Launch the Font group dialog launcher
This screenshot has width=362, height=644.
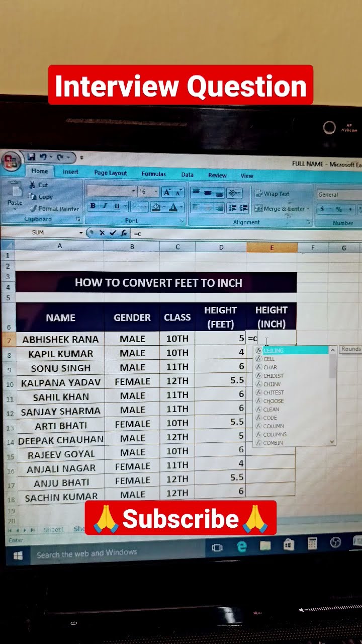(182, 221)
